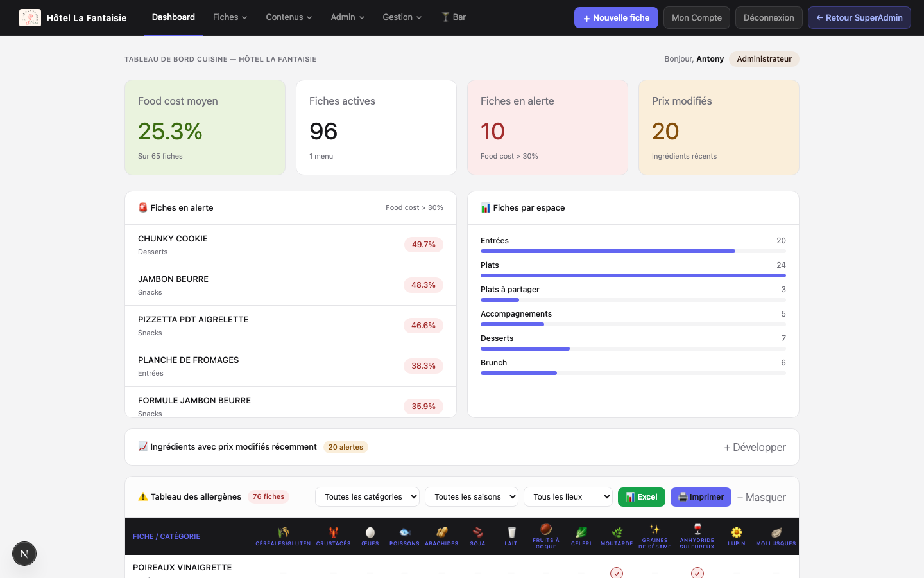The height and width of the screenshot is (578, 924).
Task: Click the bar chart icon beside Fiches par espace
Action: (x=485, y=207)
